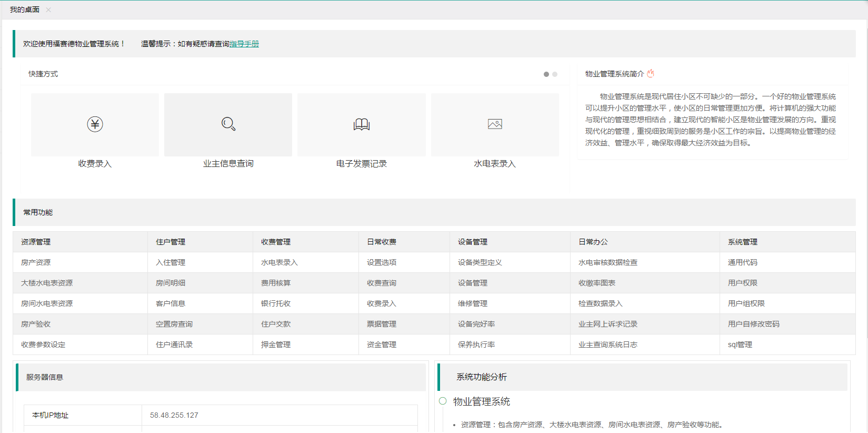
Task: Open the 收费录入 shortcut label
Action: tap(95, 164)
